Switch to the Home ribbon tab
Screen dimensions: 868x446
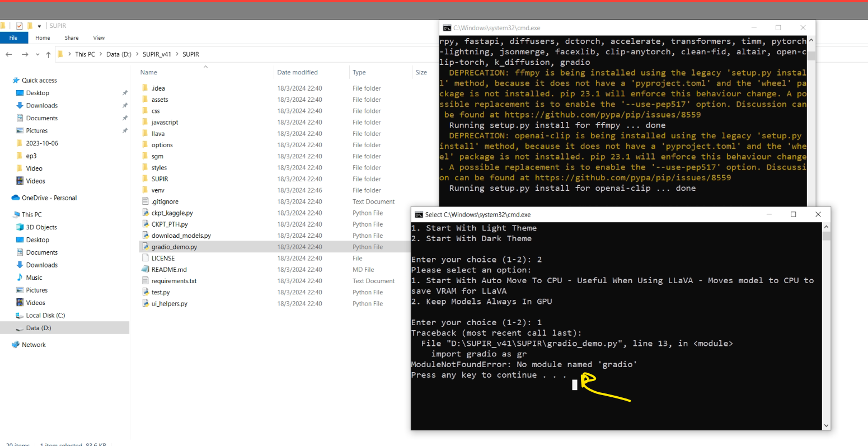(43, 38)
